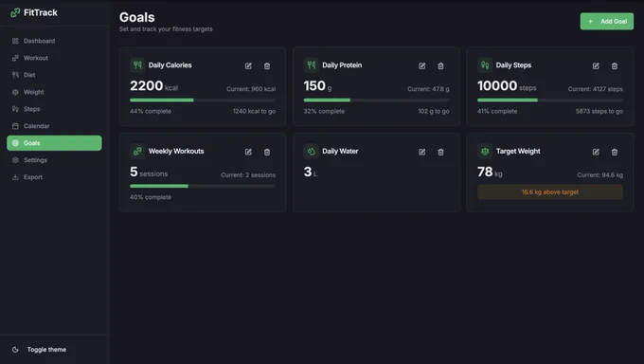The width and height of the screenshot is (644, 364).
Task: Edit the Target Weight goal
Action: pos(596,152)
